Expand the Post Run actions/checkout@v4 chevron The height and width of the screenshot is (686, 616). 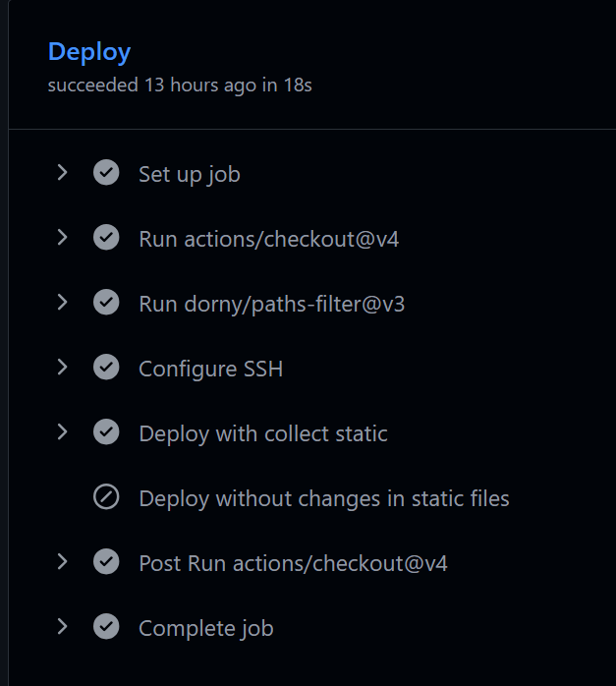tap(62, 562)
